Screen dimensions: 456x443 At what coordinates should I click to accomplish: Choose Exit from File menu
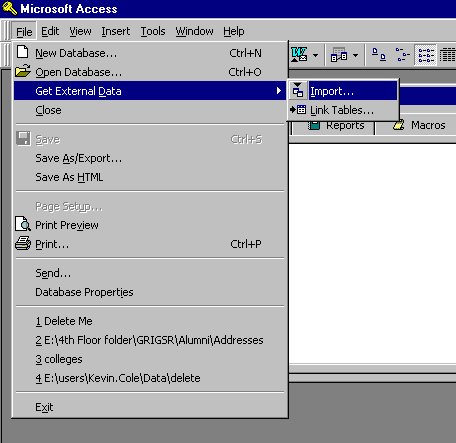(150, 407)
